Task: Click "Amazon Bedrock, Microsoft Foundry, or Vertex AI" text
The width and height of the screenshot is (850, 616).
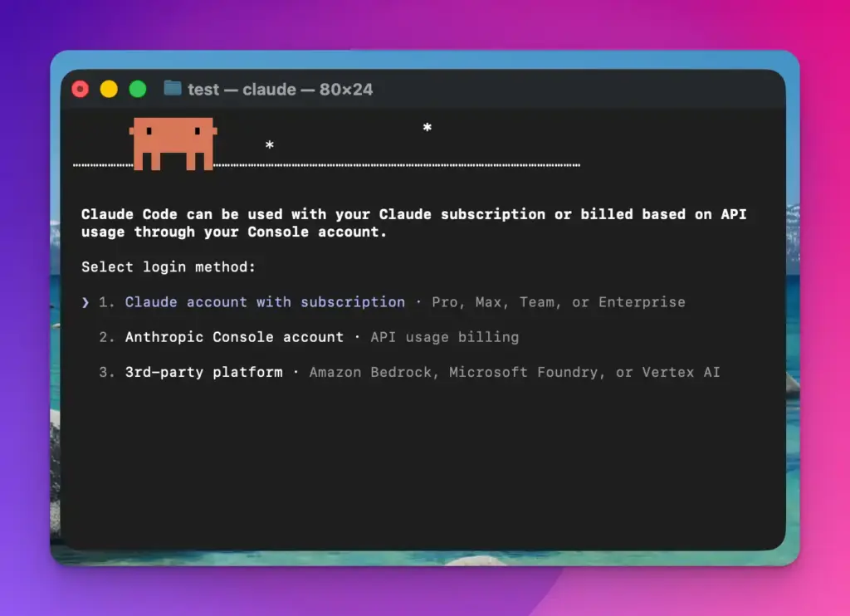Action: click(515, 372)
